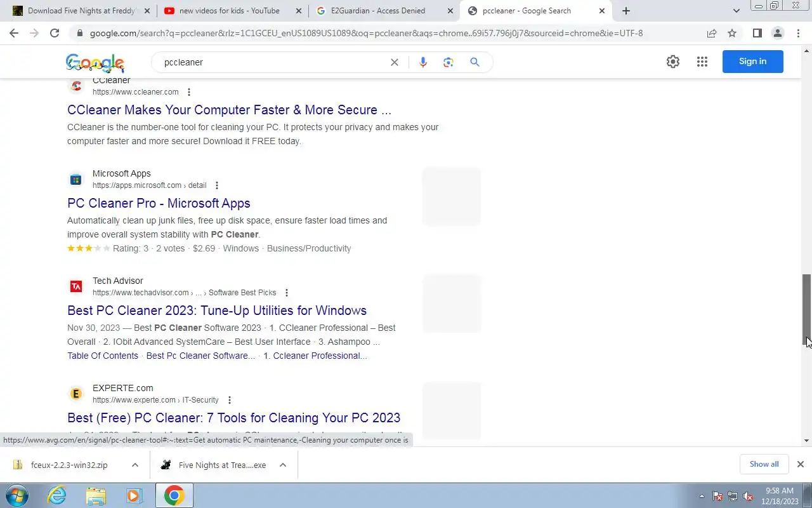Switch to Download Five Nights at Freddy tab
812x508 pixels.
point(82,11)
